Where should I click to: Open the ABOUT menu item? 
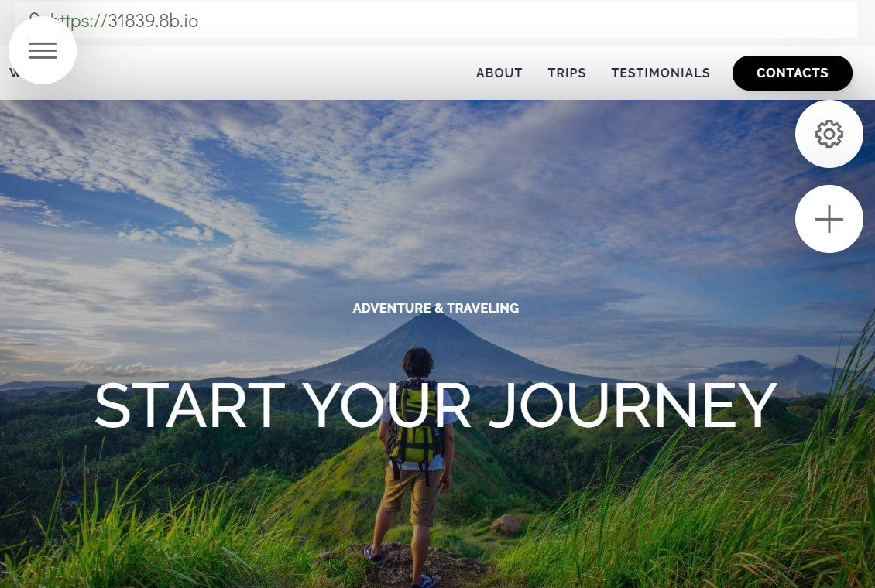click(499, 73)
